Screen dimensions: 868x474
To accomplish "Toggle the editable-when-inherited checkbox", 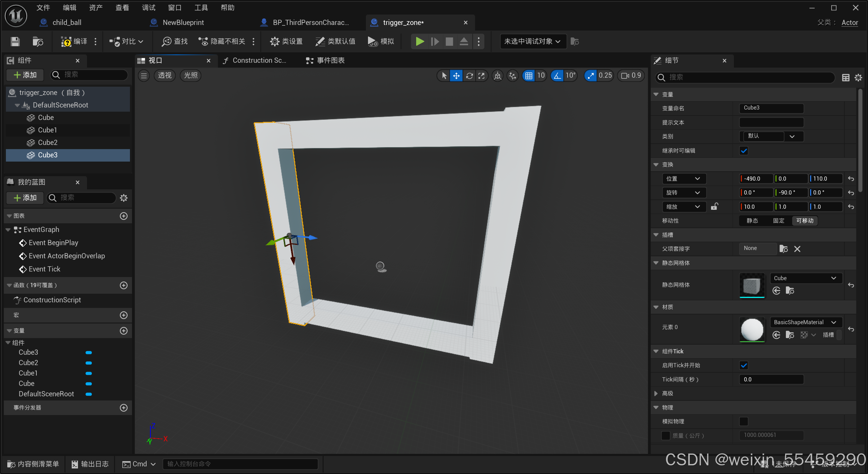I will 744,150.
